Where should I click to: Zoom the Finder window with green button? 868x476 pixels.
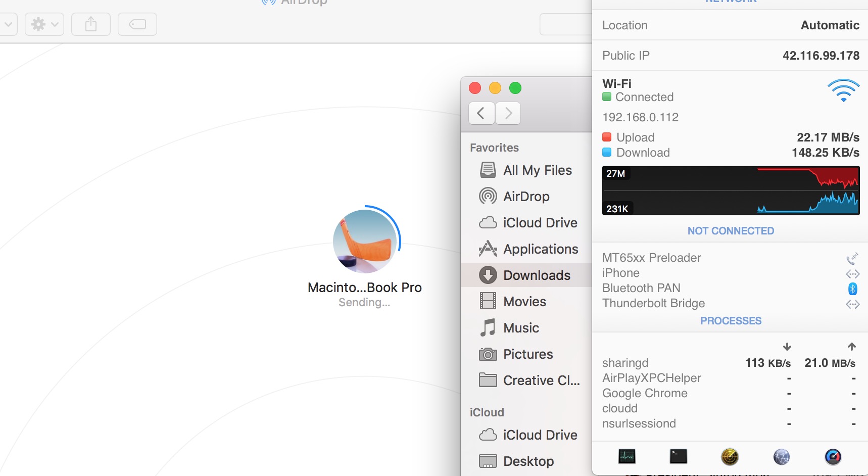515,88
